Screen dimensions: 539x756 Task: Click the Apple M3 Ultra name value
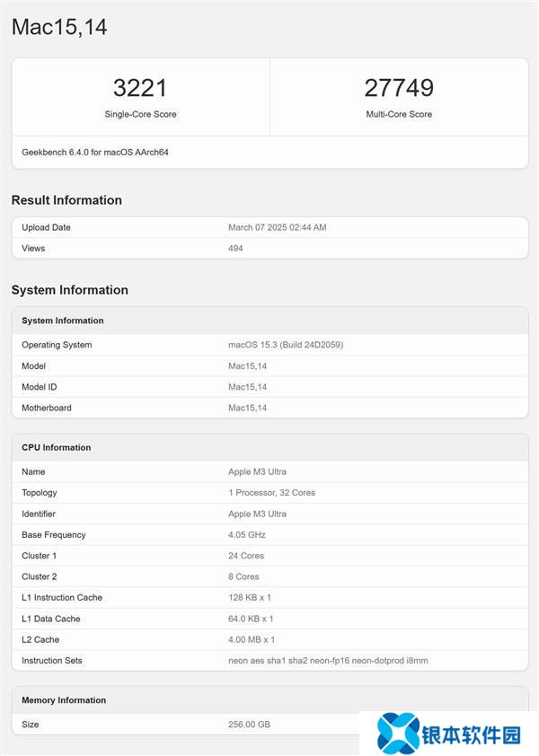tap(257, 471)
